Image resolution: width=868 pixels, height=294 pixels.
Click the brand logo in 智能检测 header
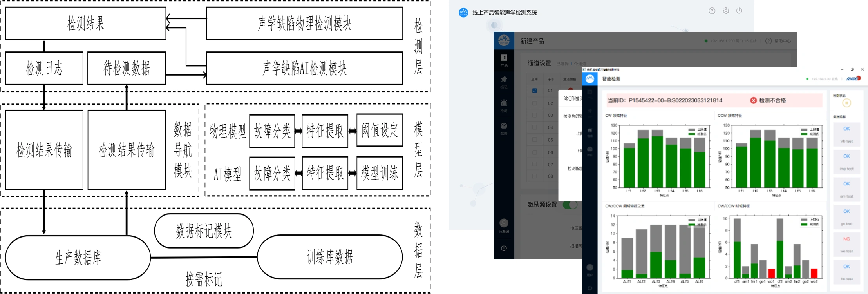pyautogui.click(x=854, y=79)
